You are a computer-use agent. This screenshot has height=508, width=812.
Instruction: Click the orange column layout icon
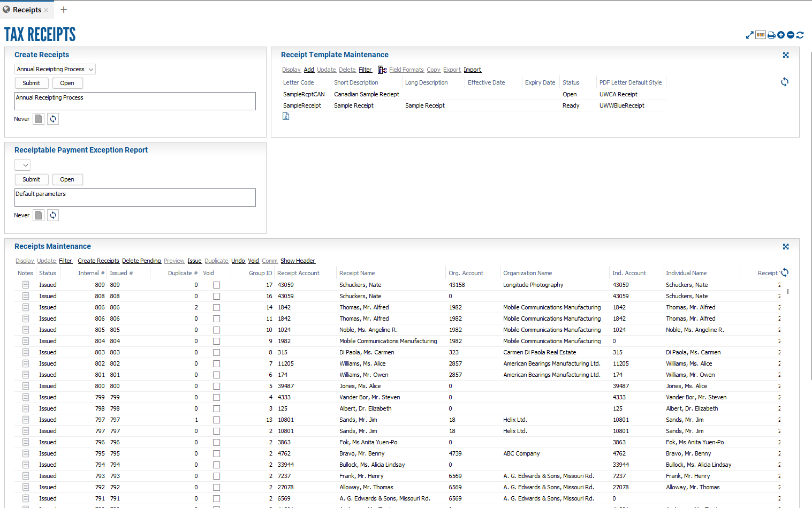(x=761, y=35)
